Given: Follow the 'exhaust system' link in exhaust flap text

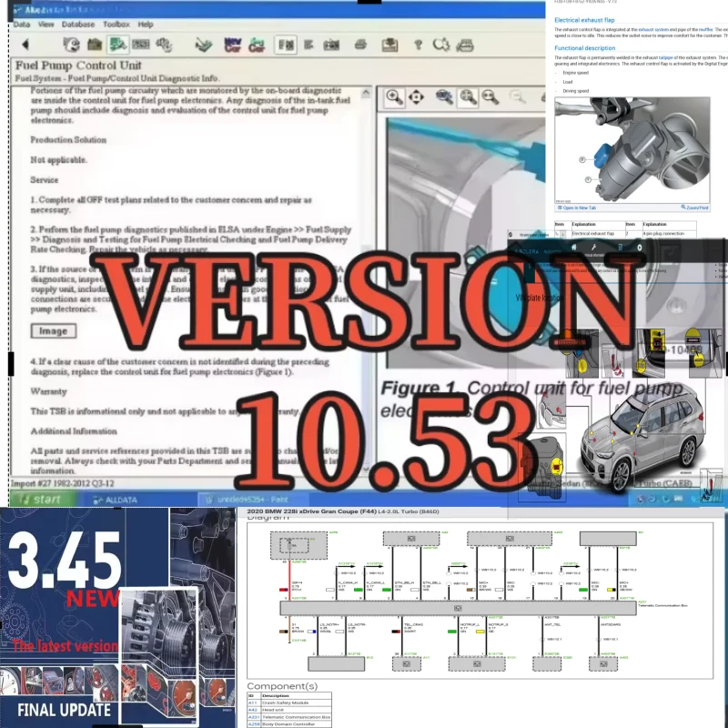Looking at the screenshot, I should pos(653,30).
